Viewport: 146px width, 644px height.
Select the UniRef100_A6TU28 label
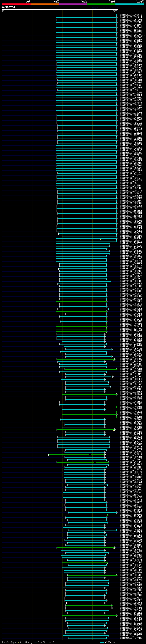131,249
